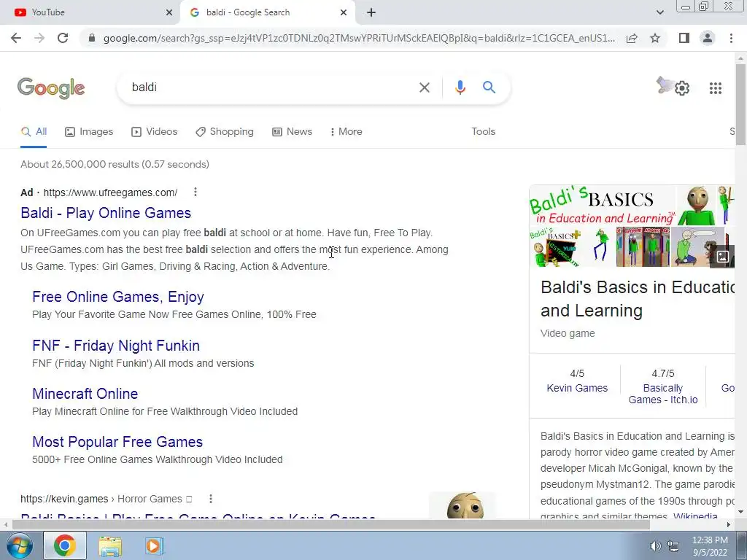Click the horizontal scrollbar thumb
This screenshot has width=747, height=560.
point(331,524)
